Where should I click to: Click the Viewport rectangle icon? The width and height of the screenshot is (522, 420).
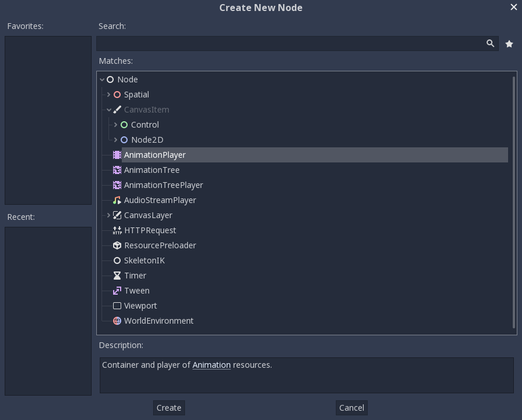(117, 305)
